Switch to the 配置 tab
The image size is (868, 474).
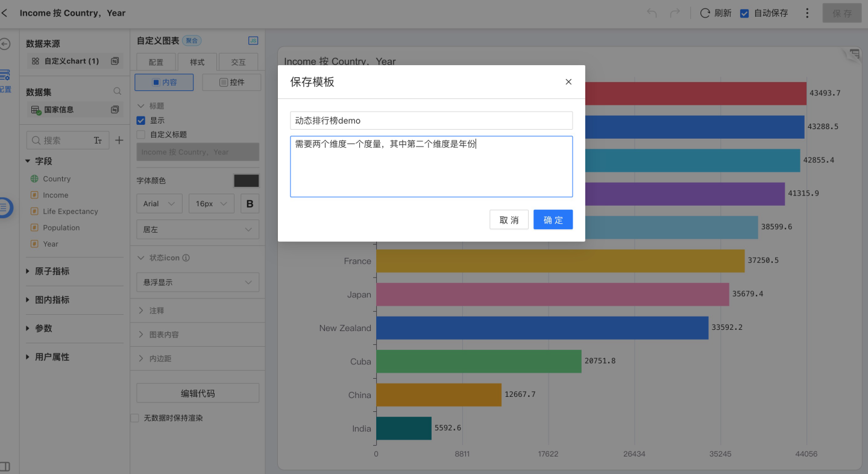pyautogui.click(x=156, y=62)
